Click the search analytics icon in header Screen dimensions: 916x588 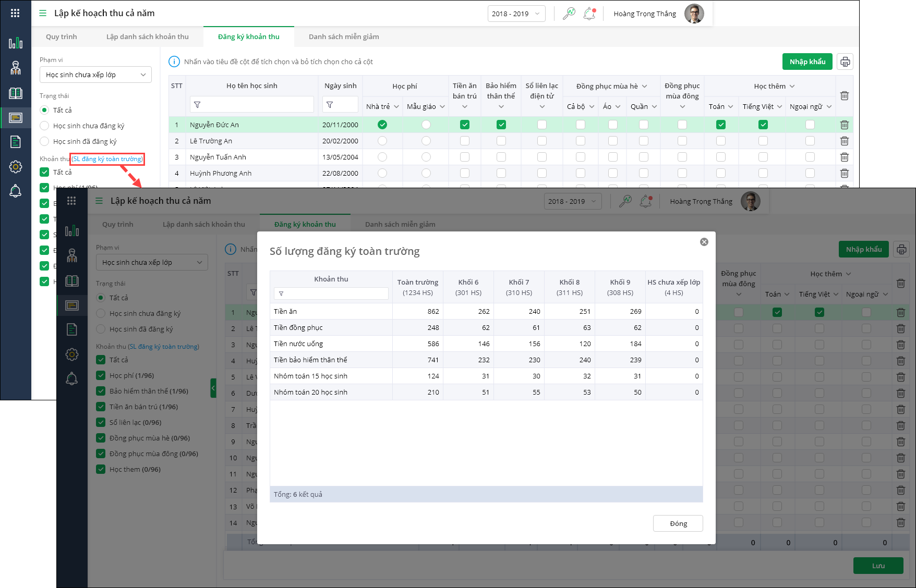point(569,14)
